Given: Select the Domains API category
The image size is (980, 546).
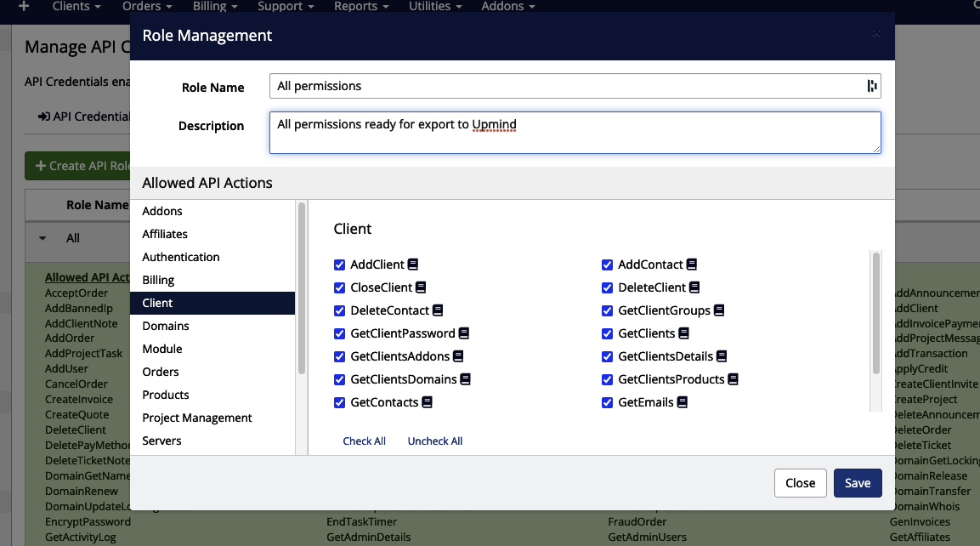Looking at the screenshot, I should tap(212, 326).
